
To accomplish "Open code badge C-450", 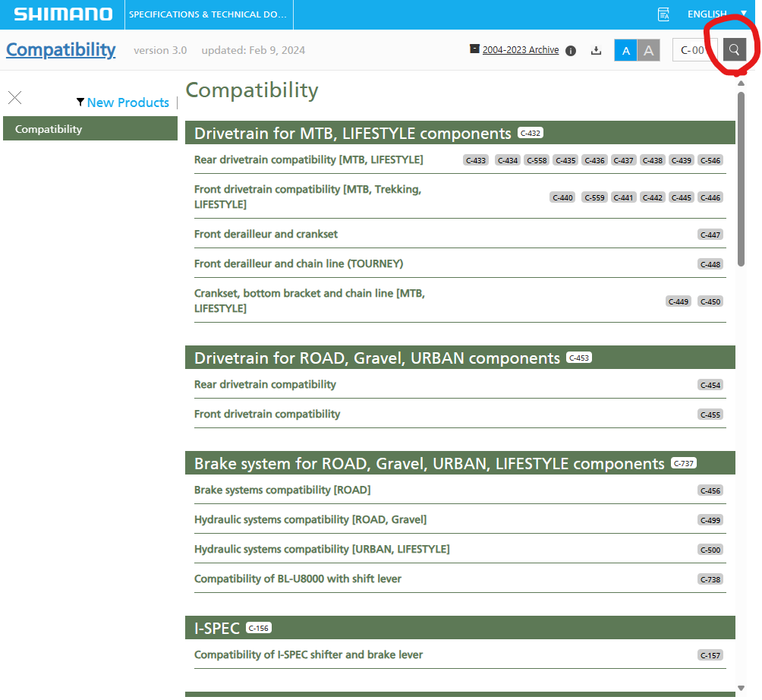I will coord(710,301).
